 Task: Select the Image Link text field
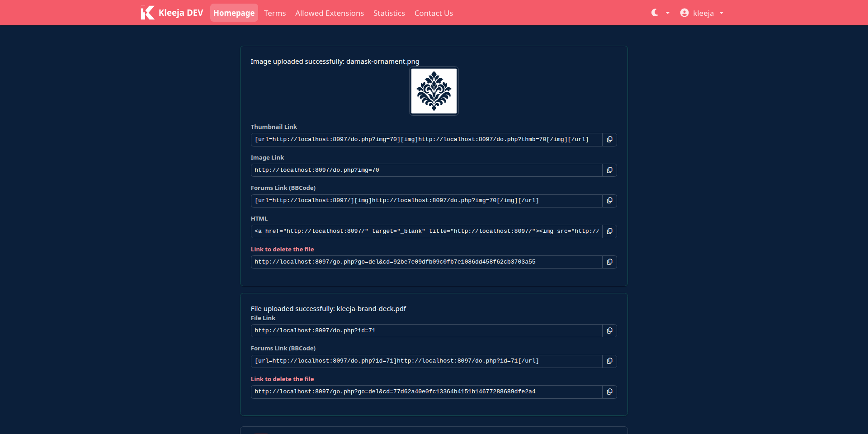pyautogui.click(x=426, y=170)
